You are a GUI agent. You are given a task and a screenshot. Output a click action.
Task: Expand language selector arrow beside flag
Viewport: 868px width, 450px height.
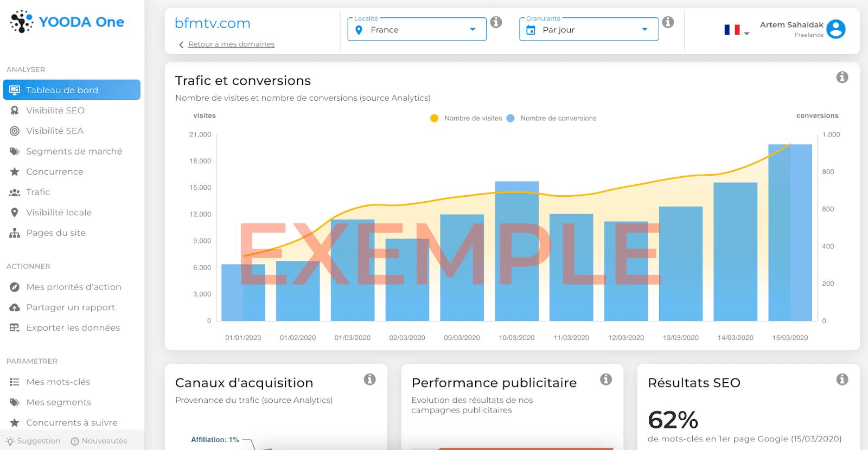pos(746,34)
